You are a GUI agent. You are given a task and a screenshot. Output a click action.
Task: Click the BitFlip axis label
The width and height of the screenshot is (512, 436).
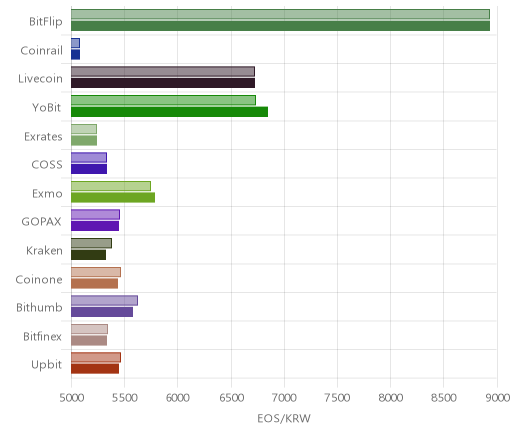click(46, 22)
